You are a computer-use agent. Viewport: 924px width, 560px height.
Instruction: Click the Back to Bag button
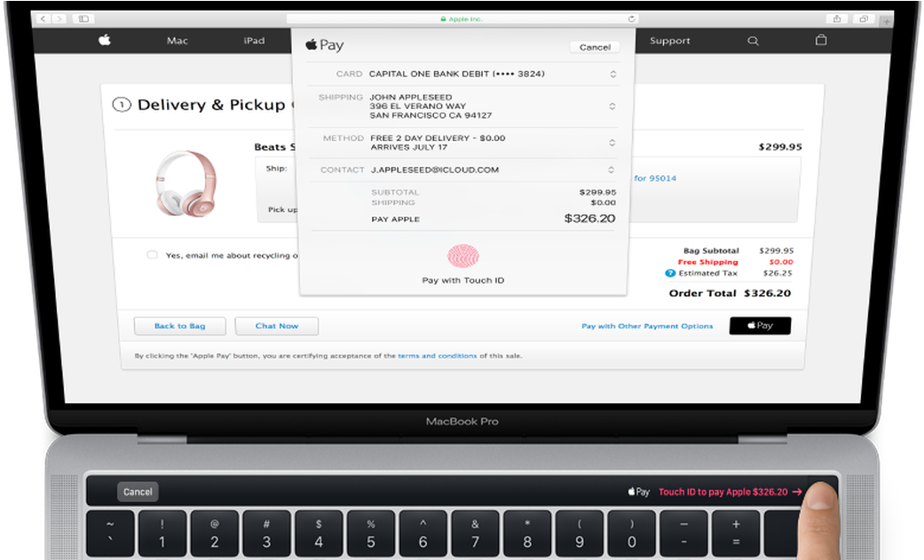point(179,326)
